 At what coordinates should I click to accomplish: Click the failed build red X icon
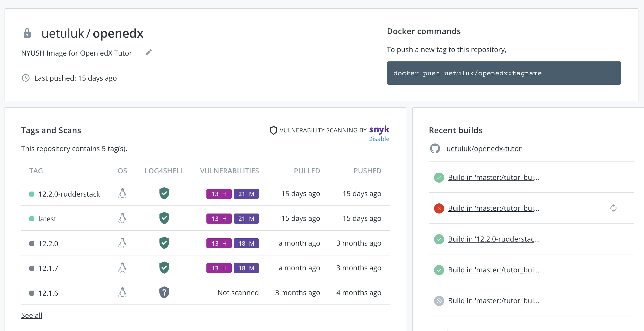[439, 208]
